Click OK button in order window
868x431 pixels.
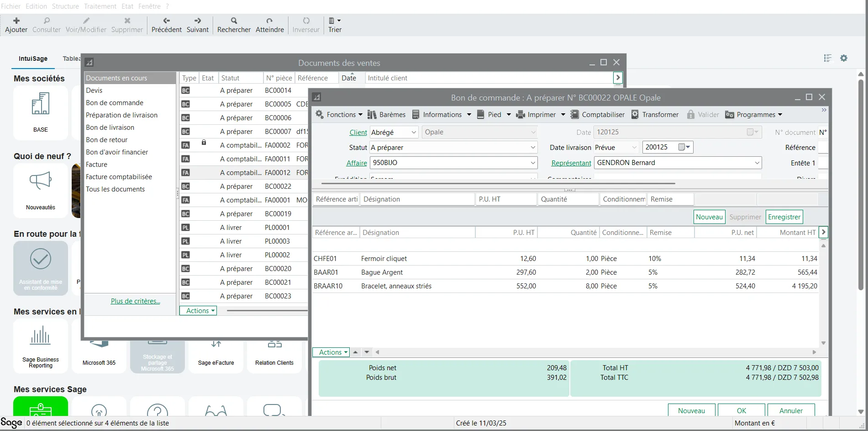[742, 410]
